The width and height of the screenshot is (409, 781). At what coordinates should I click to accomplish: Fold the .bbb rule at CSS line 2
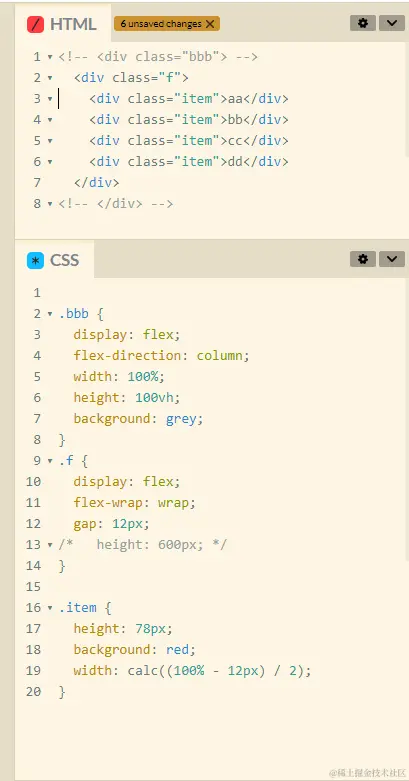(50, 314)
